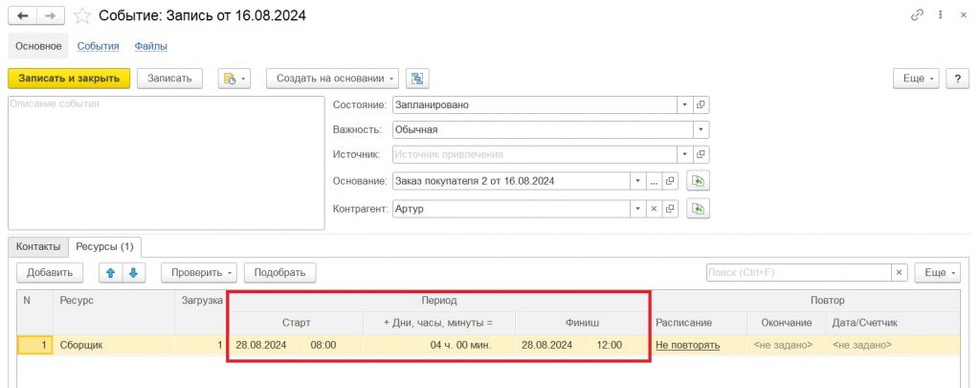Expand the Основание dropdown arrow
The image size is (980, 388).
click(x=638, y=181)
